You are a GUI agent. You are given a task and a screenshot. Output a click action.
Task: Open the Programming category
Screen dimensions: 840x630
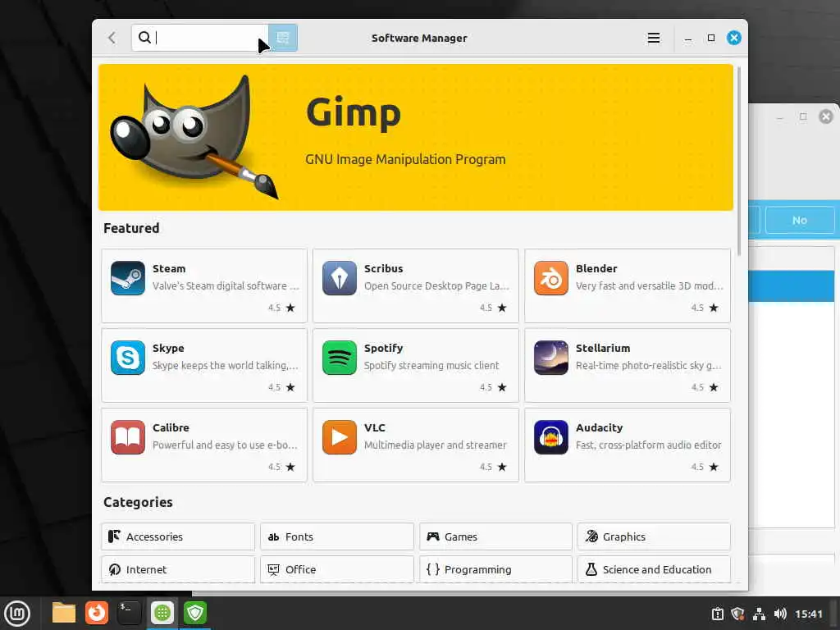[495, 569]
